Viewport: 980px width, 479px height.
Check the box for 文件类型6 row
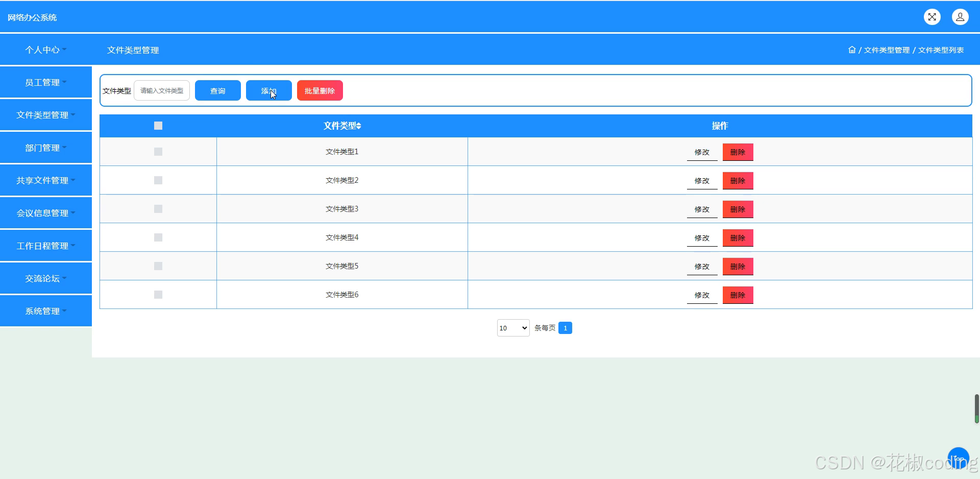click(x=158, y=295)
